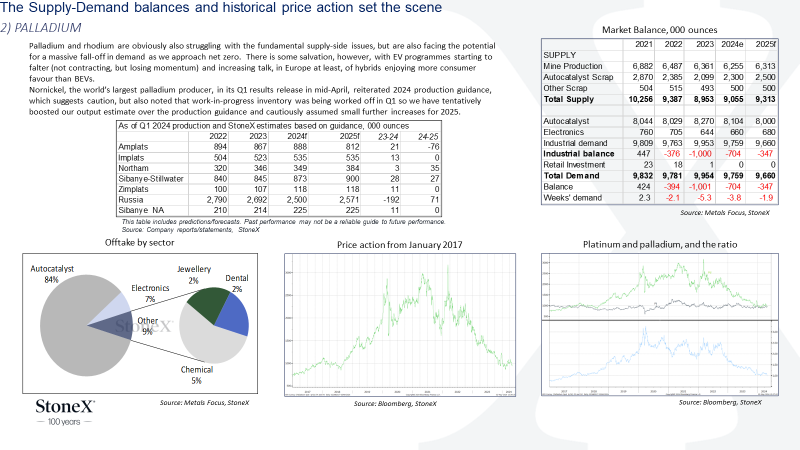Image resolution: width=800 pixels, height=450 pixels.
Task: Click the 'Jewellery 2%' pie label
Action: (x=193, y=274)
